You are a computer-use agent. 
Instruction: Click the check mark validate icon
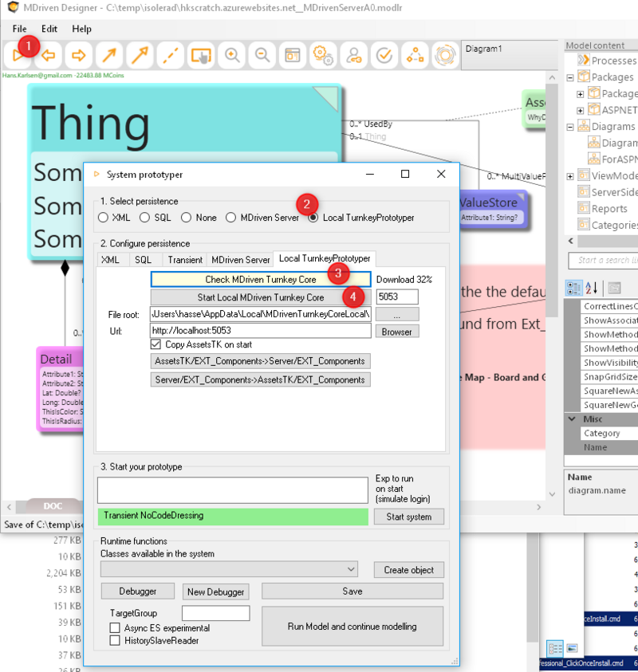tap(384, 55)
